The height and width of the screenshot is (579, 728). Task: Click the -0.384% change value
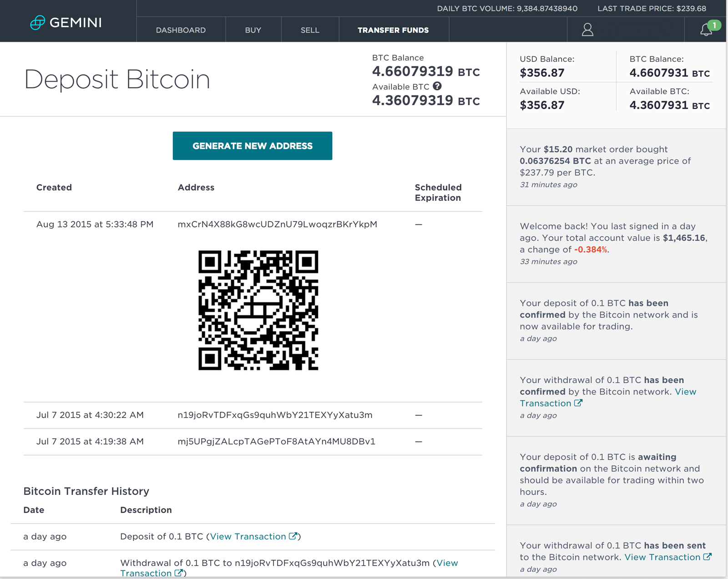pos(591,249)
